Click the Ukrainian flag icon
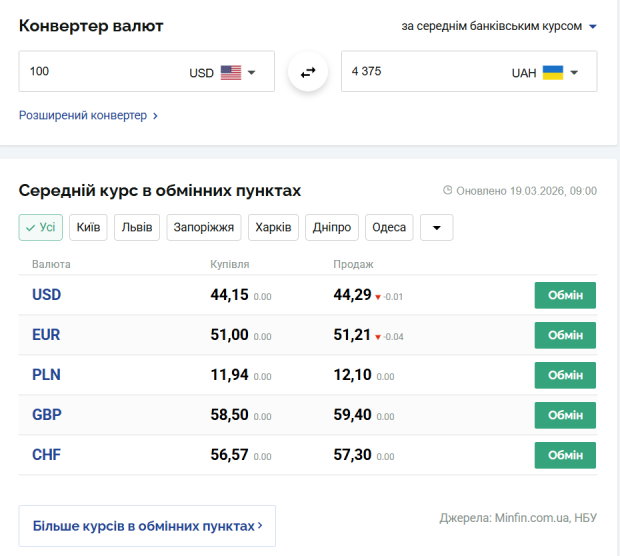The image size is (620, 556). click(x=553, y=72)
